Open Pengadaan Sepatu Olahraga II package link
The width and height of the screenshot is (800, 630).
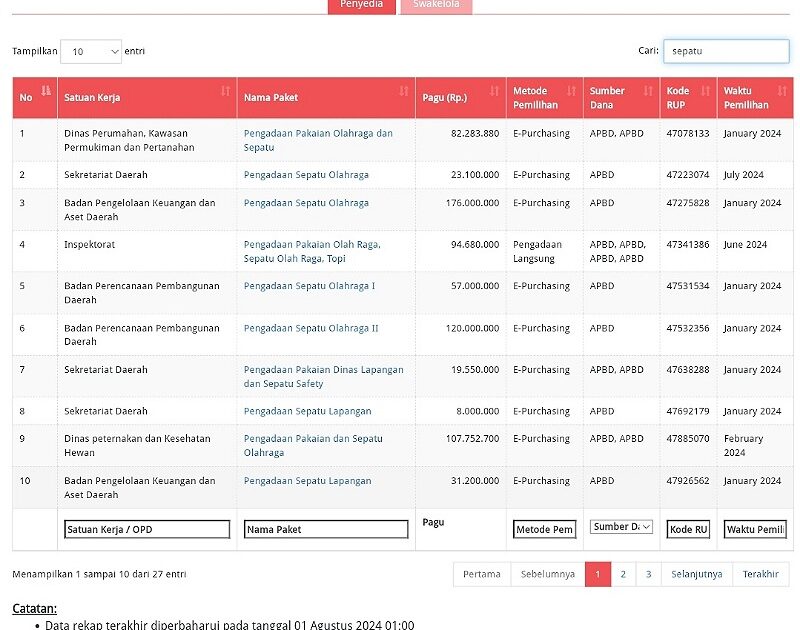[x=311, y=328]
